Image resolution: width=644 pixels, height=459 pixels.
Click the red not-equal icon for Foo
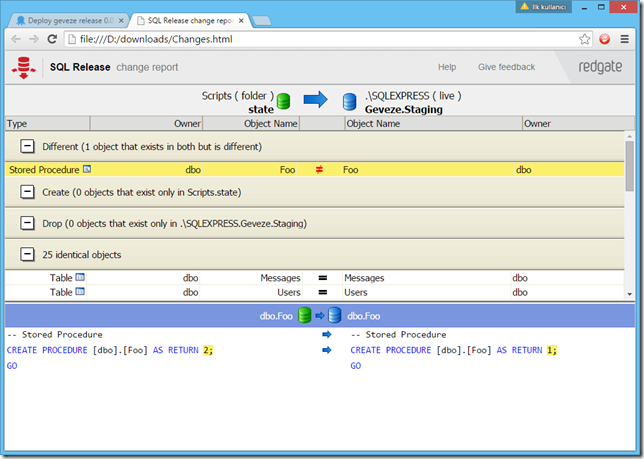(x=319, y=169)
